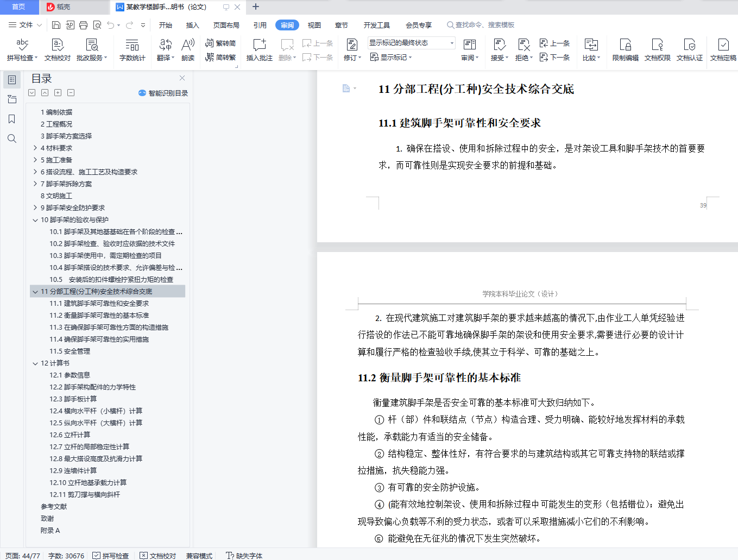Click 字数: 30676 in the status bar
Screen dimensions: 738x560
point(66,556)
